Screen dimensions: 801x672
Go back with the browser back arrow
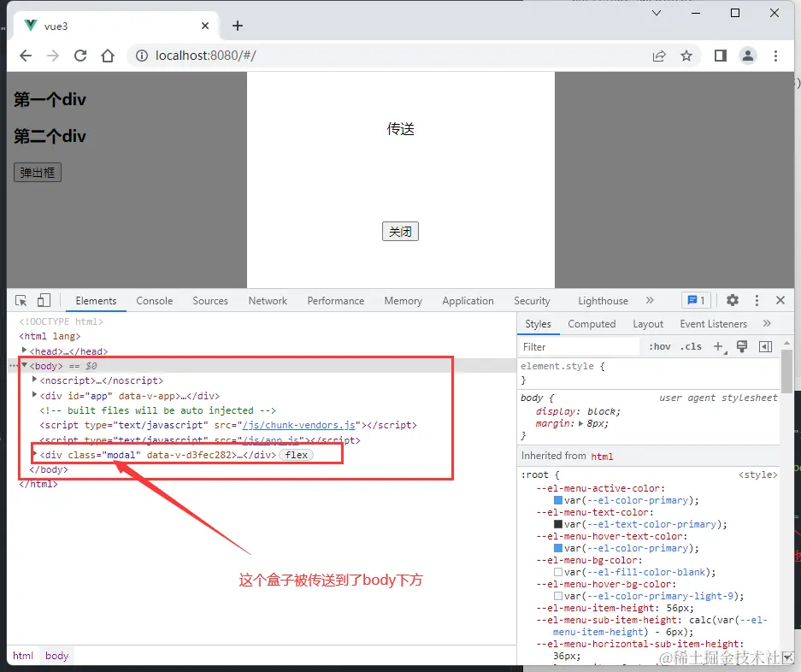[x=26, y=56]
